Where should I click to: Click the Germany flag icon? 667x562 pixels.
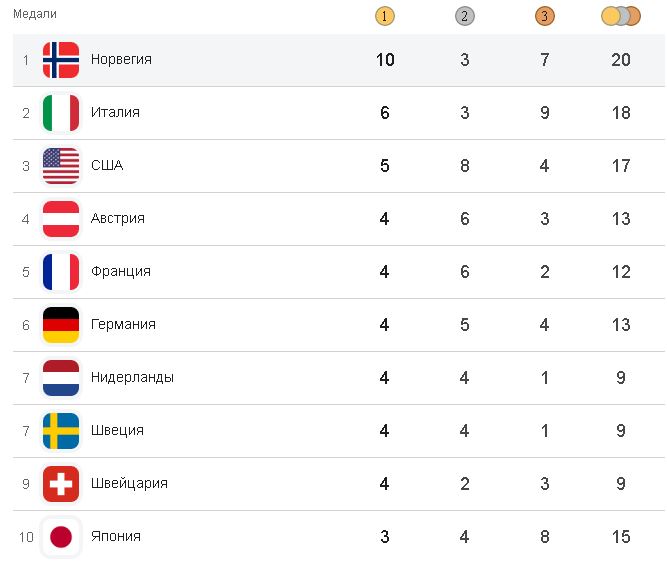(61, 325)
